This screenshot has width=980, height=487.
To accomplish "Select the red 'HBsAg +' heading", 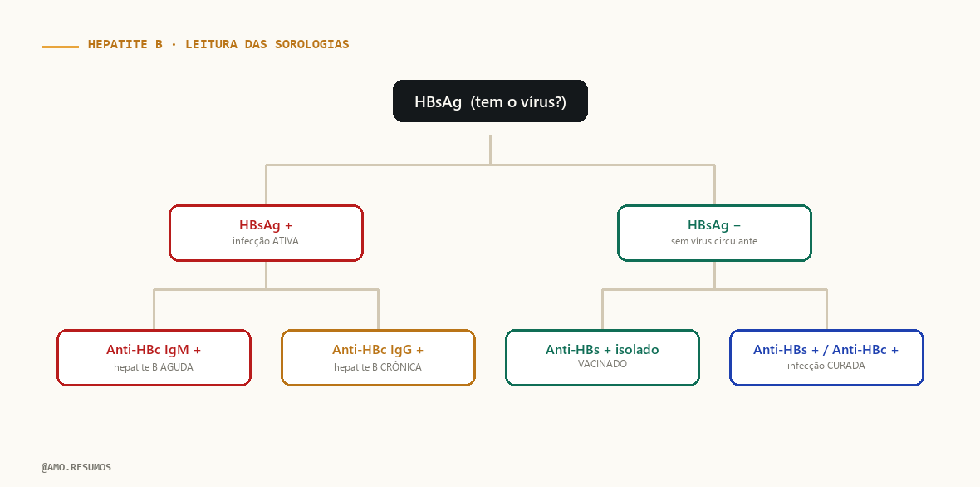I will [x=266, y=225].
